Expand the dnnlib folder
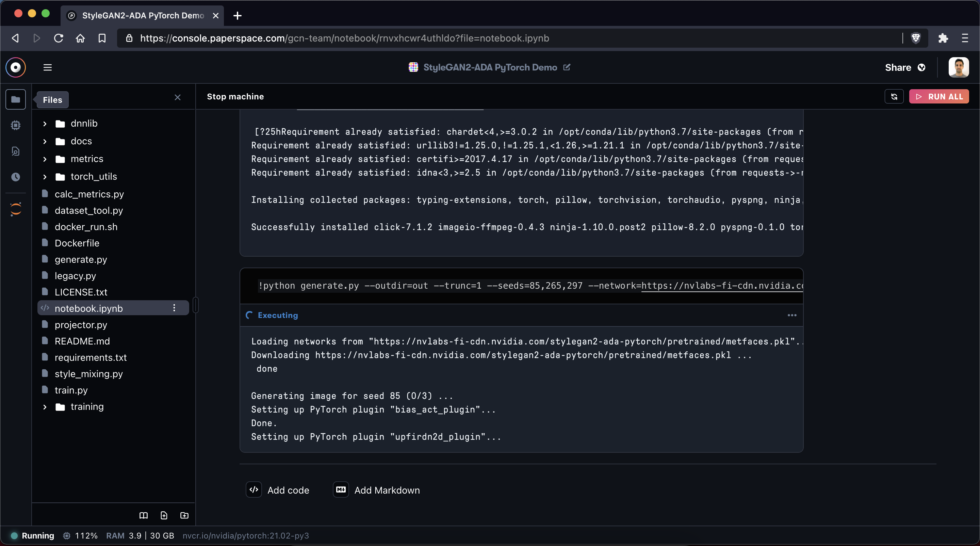This screenshot has width=980, height=546. coord(44,123)
